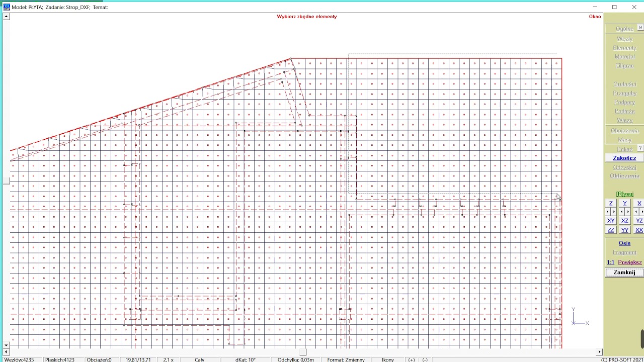
Task: Open the Masy menu item
Action: 624,140
